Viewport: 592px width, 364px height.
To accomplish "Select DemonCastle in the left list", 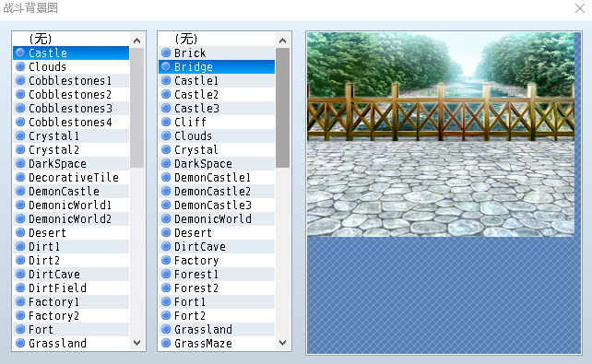I will tap(71, 192).
